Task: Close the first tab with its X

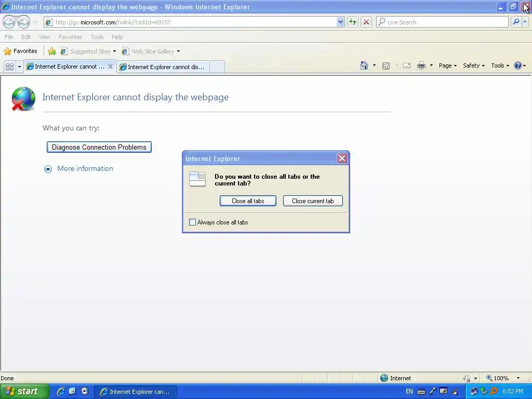Action: click(110, 66)
